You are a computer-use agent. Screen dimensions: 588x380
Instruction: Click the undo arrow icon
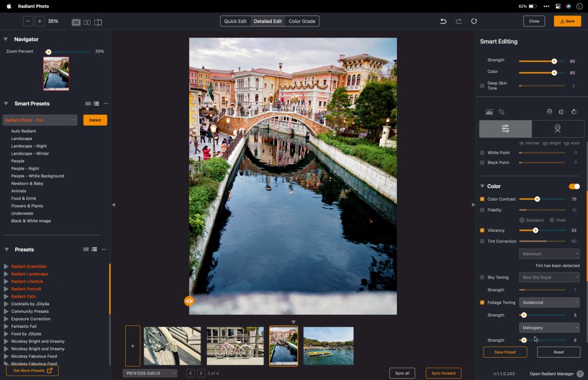tap(443, 21)
